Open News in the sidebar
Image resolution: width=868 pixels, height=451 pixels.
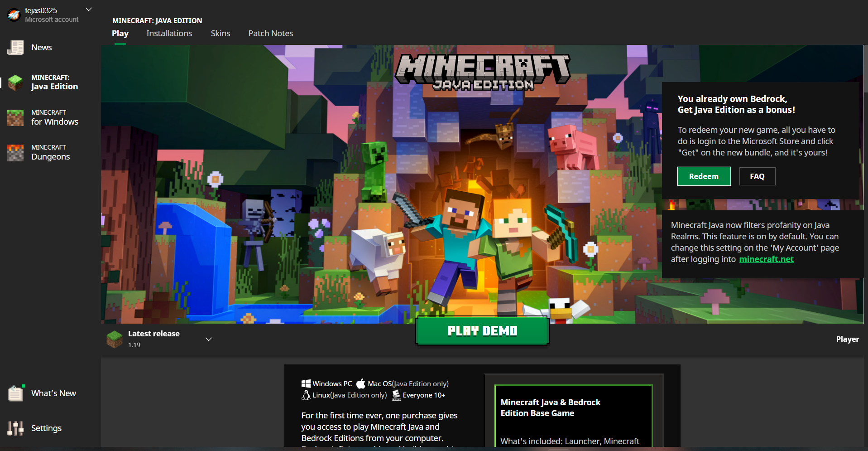click(42, 48)
